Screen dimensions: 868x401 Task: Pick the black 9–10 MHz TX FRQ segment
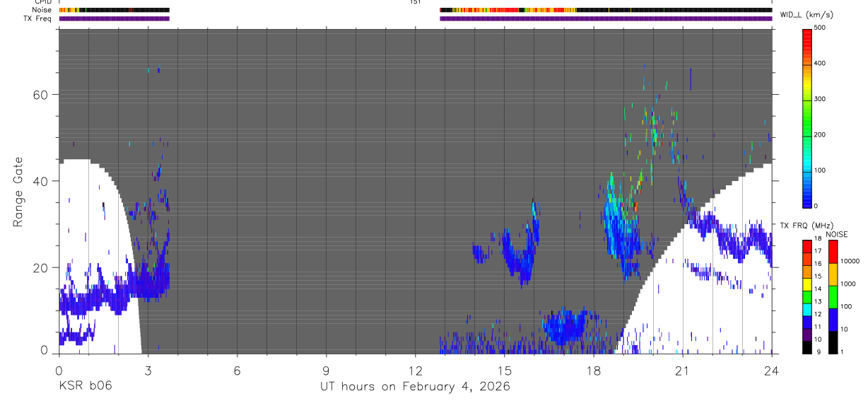[x=807, y=347]
